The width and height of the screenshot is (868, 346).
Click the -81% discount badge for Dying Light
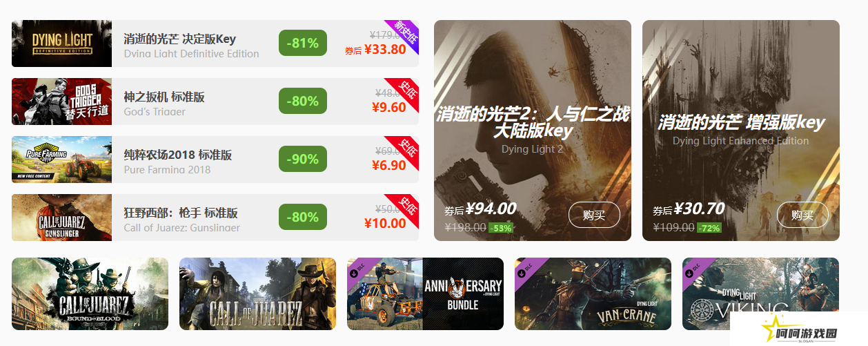(303, 43)
